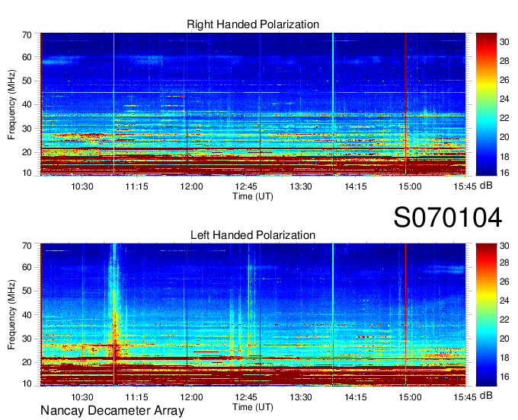Image resolution: width=518 pixels, height=420 pixels.
Task: Click the "Nancay Decameter Array" caption
Action: pyautogui.click(x=112, y=411)
